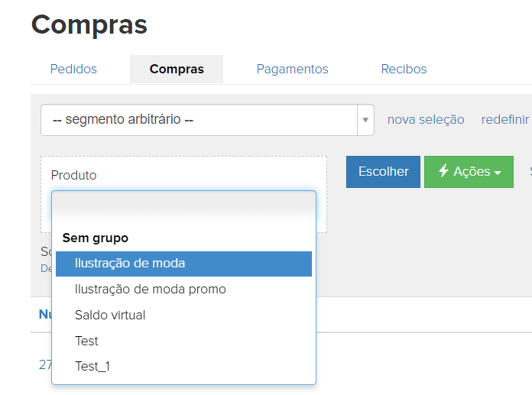Select 'Ilustração de moda promo' option
The width and height of the screenshot is (532, 395).
(x=151, y=290)
